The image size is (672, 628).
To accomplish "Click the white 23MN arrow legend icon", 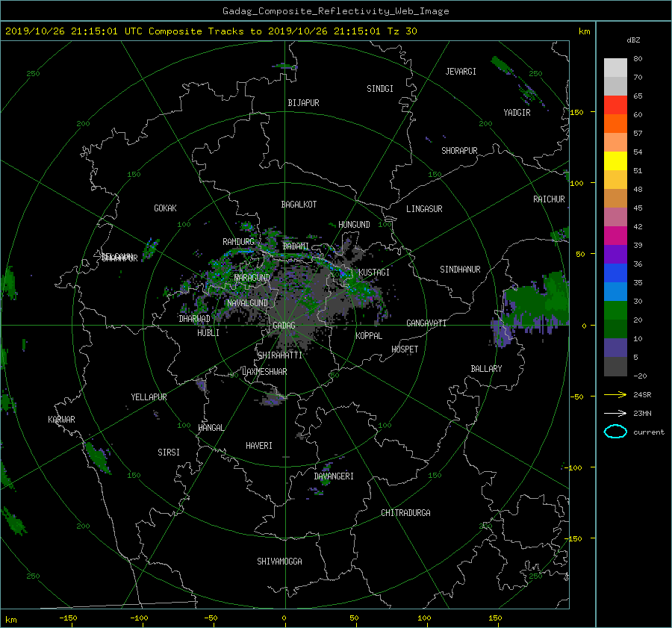I will pyautogui.click(x=615, y=413).
